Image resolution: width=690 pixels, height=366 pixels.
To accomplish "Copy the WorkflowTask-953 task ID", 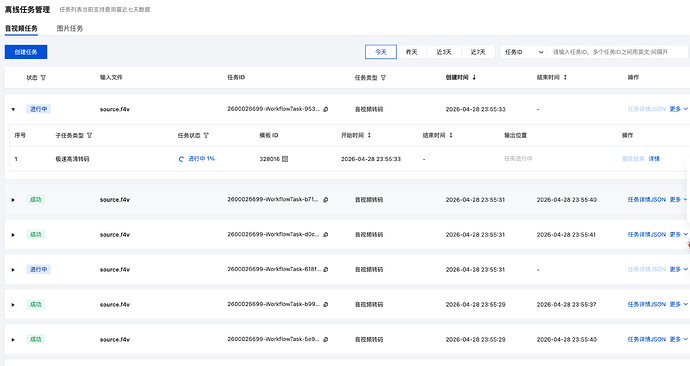I will pyautogui.click(x=326, y=109).
